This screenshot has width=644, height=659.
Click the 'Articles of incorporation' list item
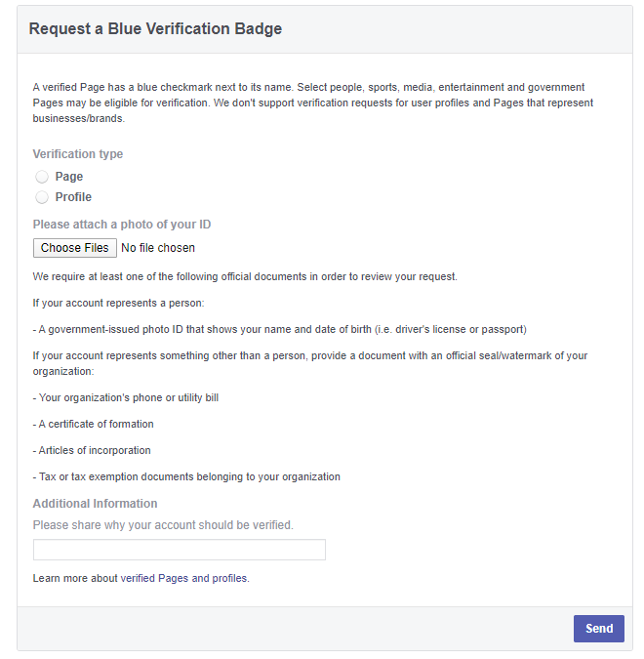click(94, 451)
